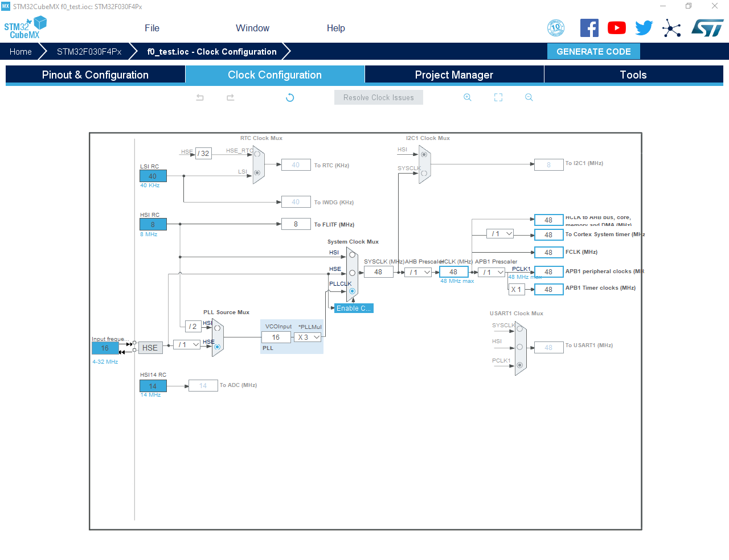The height and width of the screenshot is (560, 729).
Task: Open the Window menu
Action: pos(252,28)
